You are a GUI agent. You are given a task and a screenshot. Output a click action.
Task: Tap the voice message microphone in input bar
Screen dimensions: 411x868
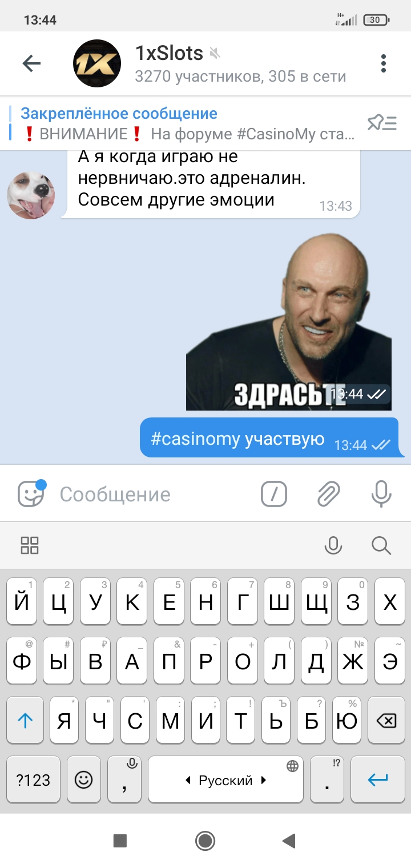[381, 494]
